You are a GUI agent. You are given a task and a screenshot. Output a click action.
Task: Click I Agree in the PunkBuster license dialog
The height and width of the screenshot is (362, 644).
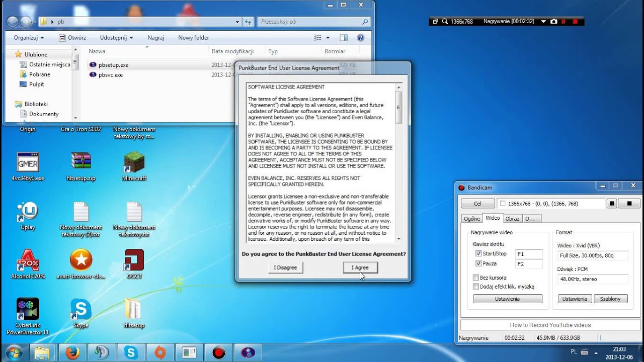(x=360, y=267)
